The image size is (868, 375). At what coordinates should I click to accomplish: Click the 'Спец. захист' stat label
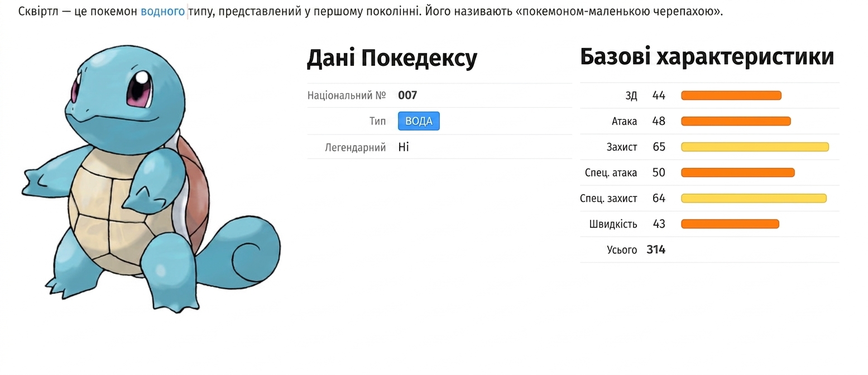tap(608, 199)
